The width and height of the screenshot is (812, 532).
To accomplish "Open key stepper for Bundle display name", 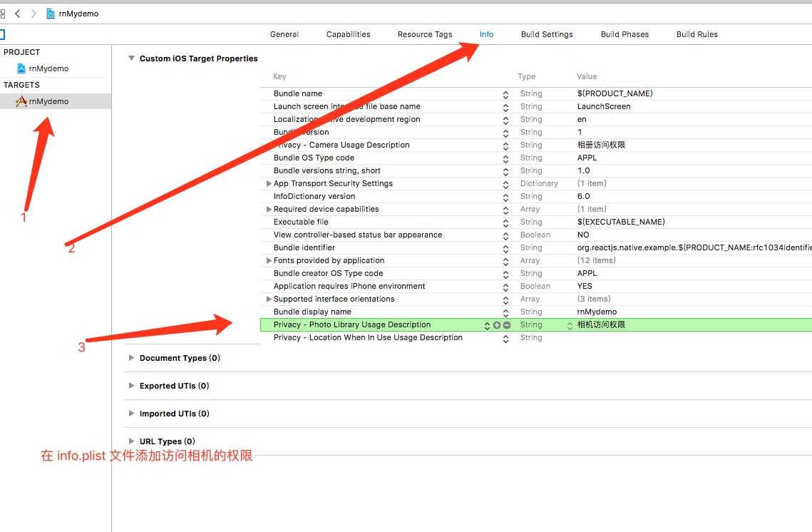I will pyautogui.click(x=505, y=313).
